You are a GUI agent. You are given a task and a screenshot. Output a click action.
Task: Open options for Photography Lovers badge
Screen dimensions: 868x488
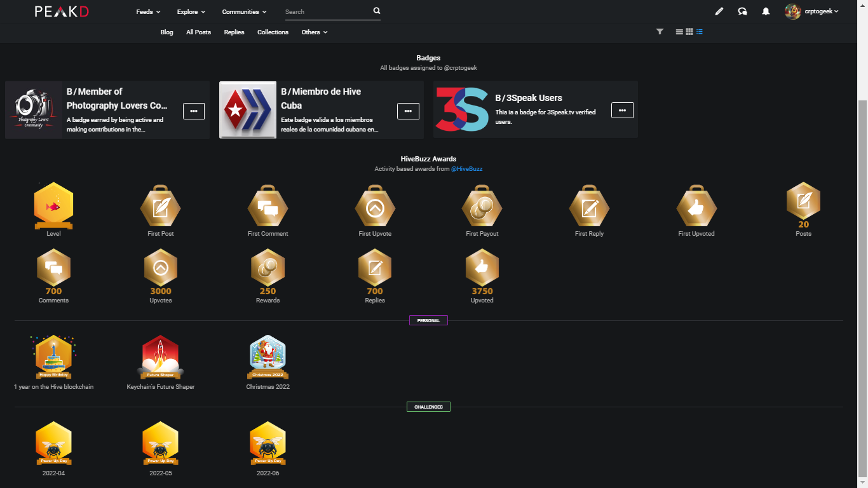click(x=194, y=111)
